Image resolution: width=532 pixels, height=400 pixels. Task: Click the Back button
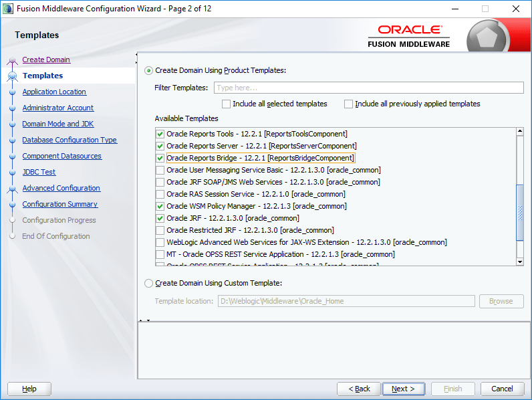(x=360, y=389)
